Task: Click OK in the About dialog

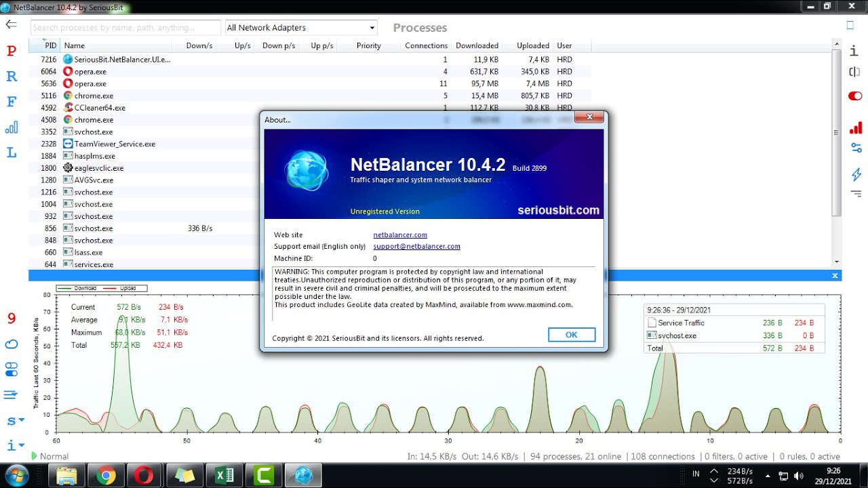Action: (x=572, y=335)
